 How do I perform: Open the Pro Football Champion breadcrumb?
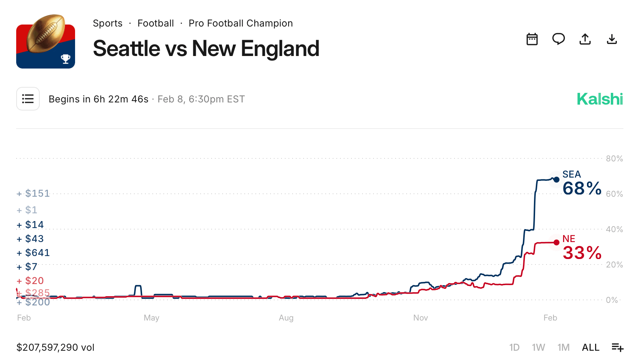pyautogui.click(x=241, y=23)
